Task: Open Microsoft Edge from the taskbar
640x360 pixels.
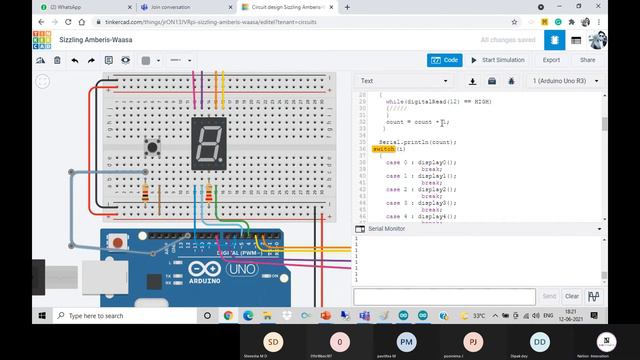Action: point(248,316)
